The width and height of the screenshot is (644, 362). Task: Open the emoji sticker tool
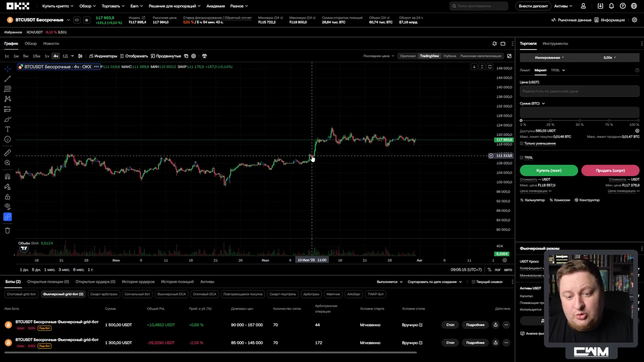tap(8, 139)
